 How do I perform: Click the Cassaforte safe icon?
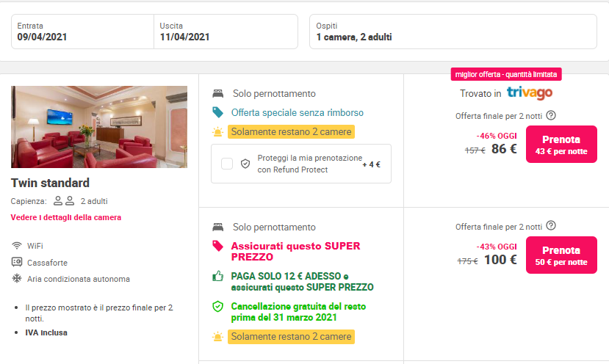pyautogui.click(x=17, y=262)
